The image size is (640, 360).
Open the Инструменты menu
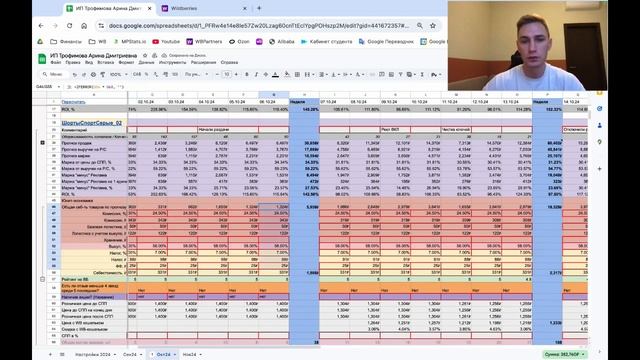click(172, 63)
